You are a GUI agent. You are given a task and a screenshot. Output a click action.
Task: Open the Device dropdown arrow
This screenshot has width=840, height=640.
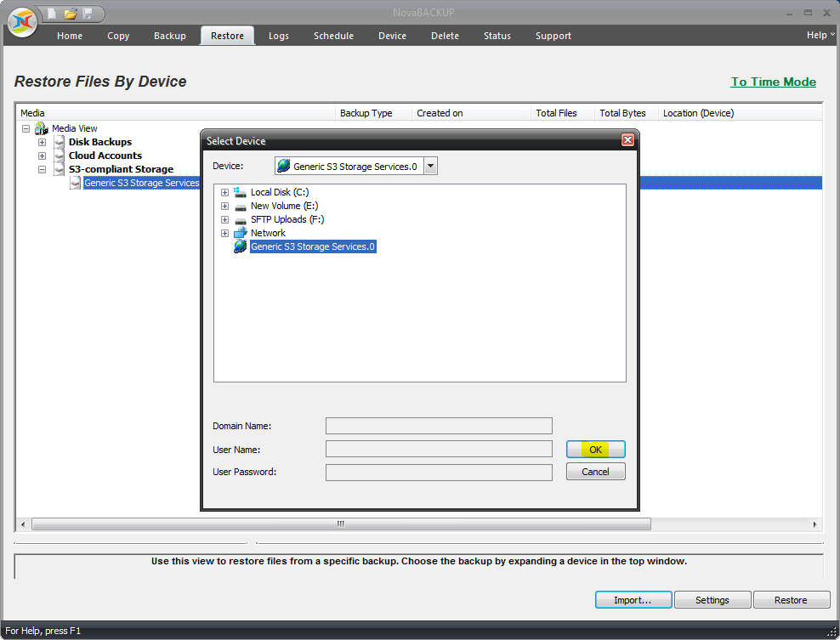430,166
